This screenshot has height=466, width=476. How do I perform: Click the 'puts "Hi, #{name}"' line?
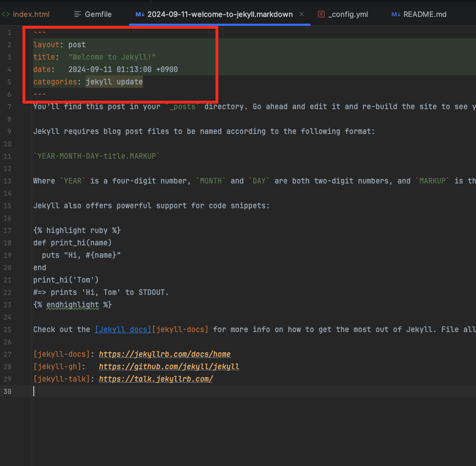81,255
